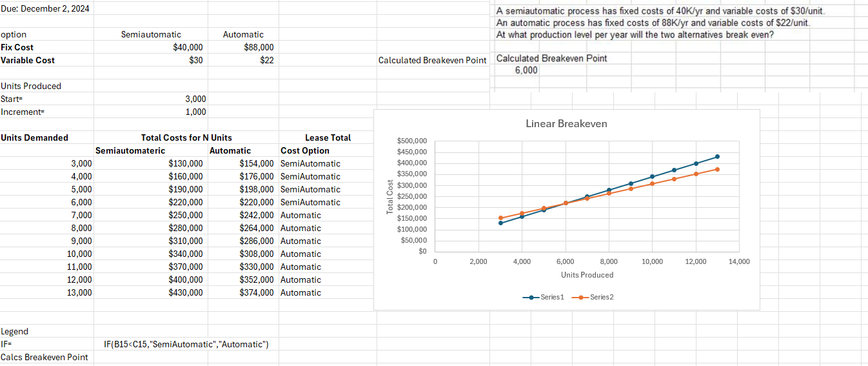Select the IF(B15<C15...) formula text cell

pyautogui.click(x=186, y=344)
